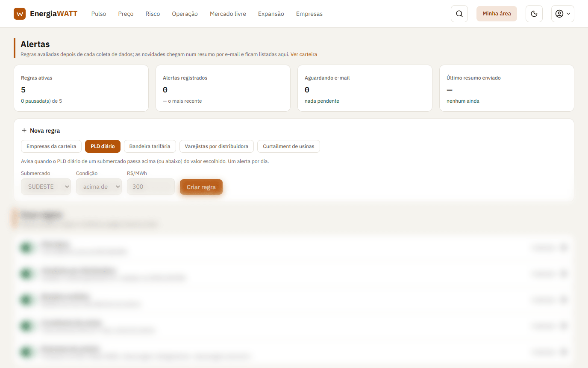
Task: Toggle dark mode moon icon
Action: point(534,14)
